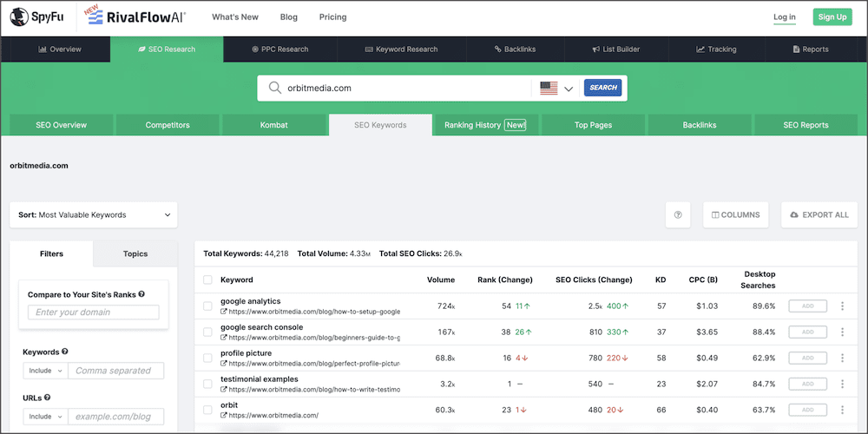Click the Sign Up button
Screen dimensions: 868x434
pos(832,16)
